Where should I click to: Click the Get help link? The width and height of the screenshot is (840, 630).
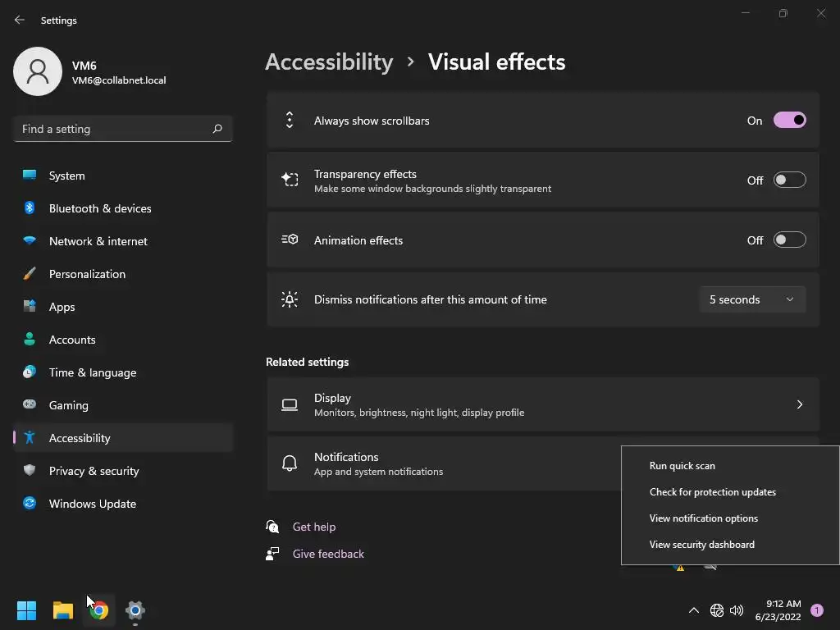tap(313, 527)
